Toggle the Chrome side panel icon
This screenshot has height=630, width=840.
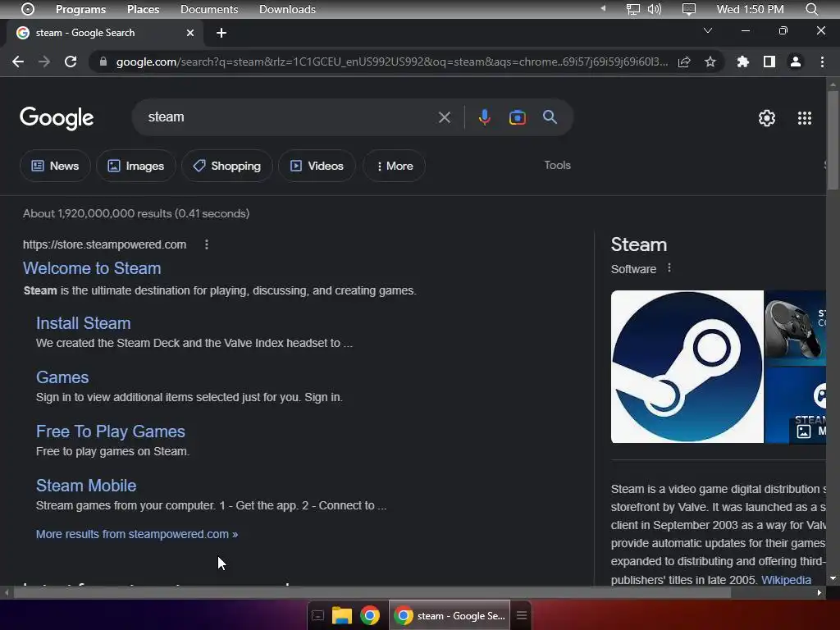[769, 62]
